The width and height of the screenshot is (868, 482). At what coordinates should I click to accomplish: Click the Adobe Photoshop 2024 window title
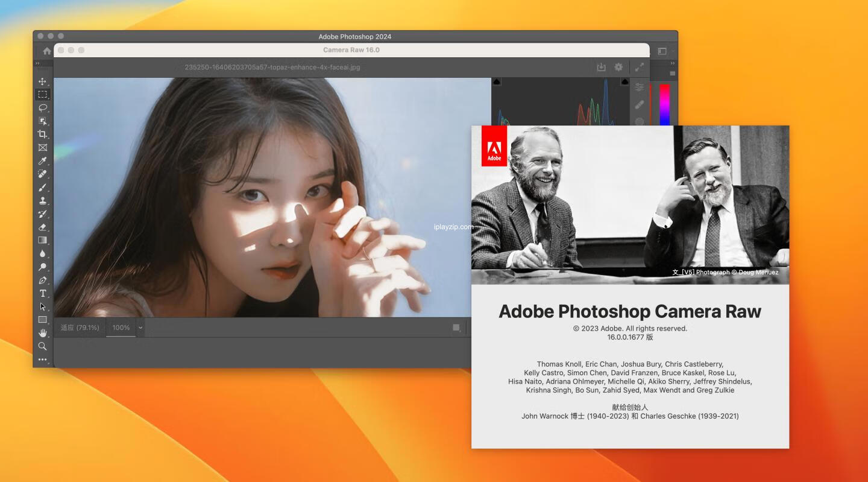point(355,36)
